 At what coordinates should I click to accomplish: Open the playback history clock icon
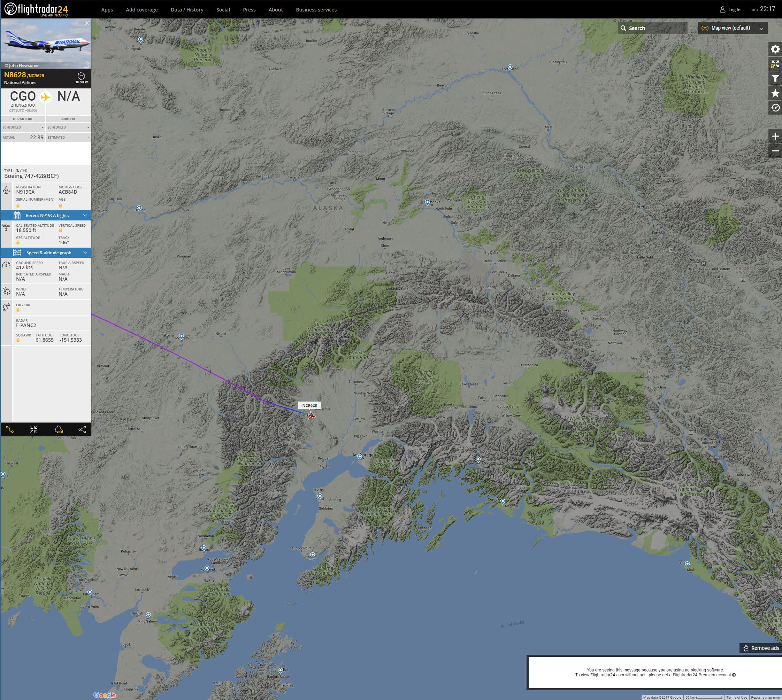tap(775, 108)
